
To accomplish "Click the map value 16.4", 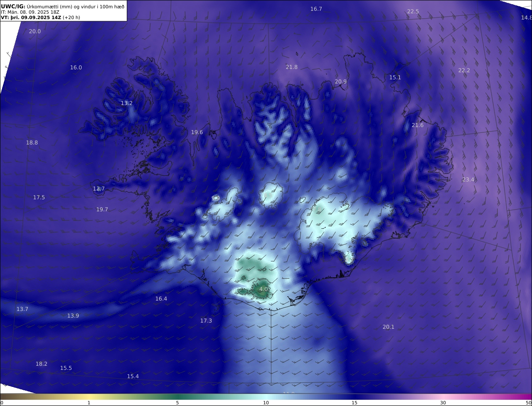I will (x=161, y=299).
